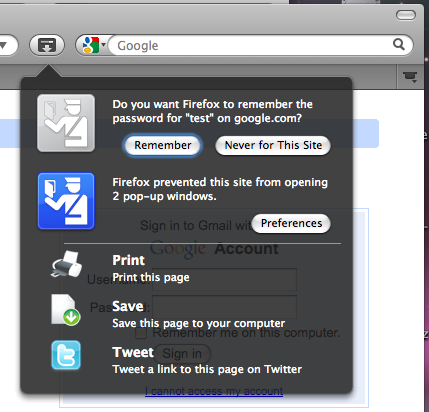Toggle Remember me on this computer checkbox
Screen dimensions: 429x412
141,333
